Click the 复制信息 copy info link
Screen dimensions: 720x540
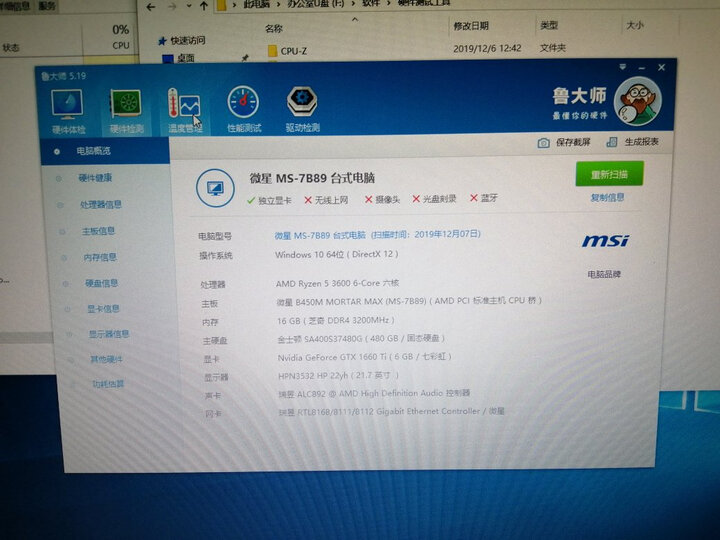607,197
